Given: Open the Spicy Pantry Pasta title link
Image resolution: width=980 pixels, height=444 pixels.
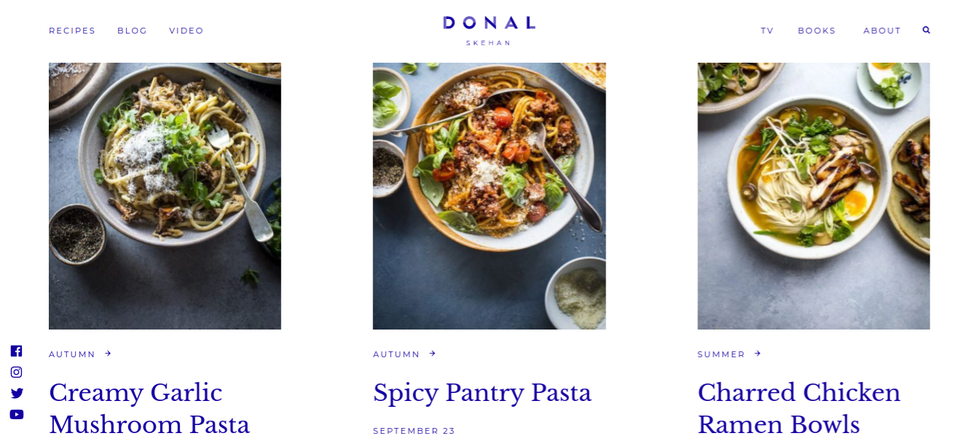Looking at the screenshot, I should (482, 394).
